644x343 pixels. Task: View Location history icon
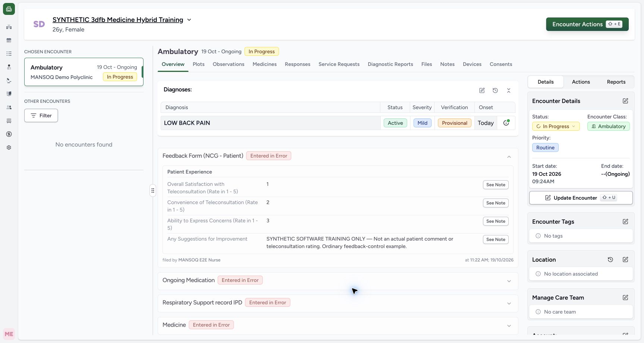610,260
